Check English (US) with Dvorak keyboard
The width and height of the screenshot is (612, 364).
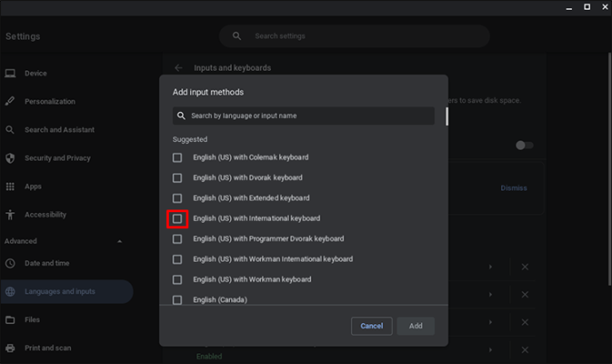pyautogui.click(x=177, y=178)
